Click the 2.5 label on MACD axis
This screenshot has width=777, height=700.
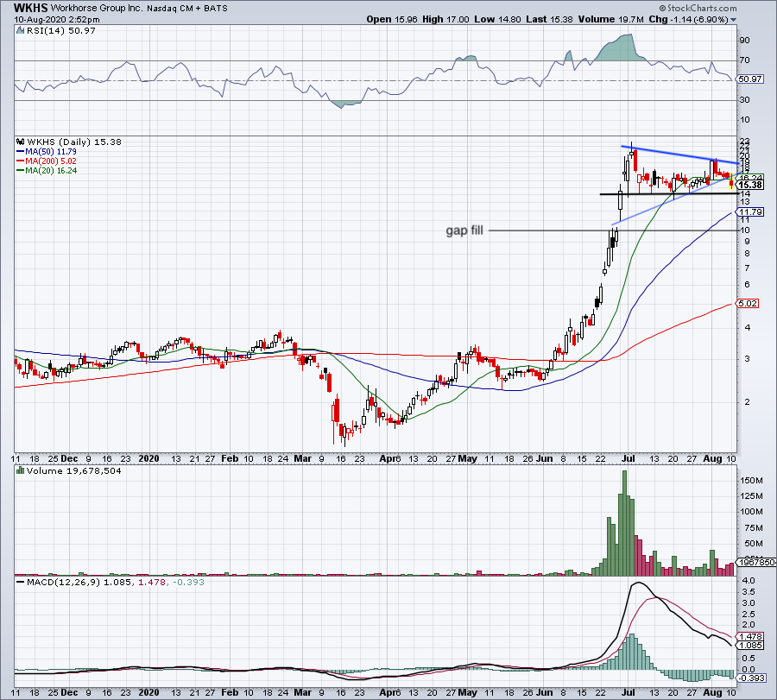(749, 615)
